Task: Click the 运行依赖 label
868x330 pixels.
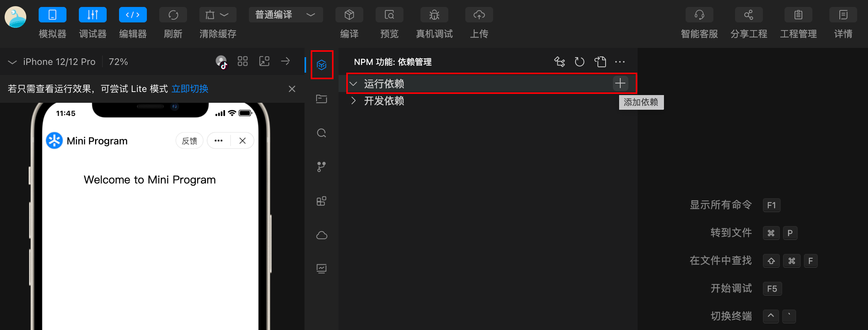Action: coord(384,83)
